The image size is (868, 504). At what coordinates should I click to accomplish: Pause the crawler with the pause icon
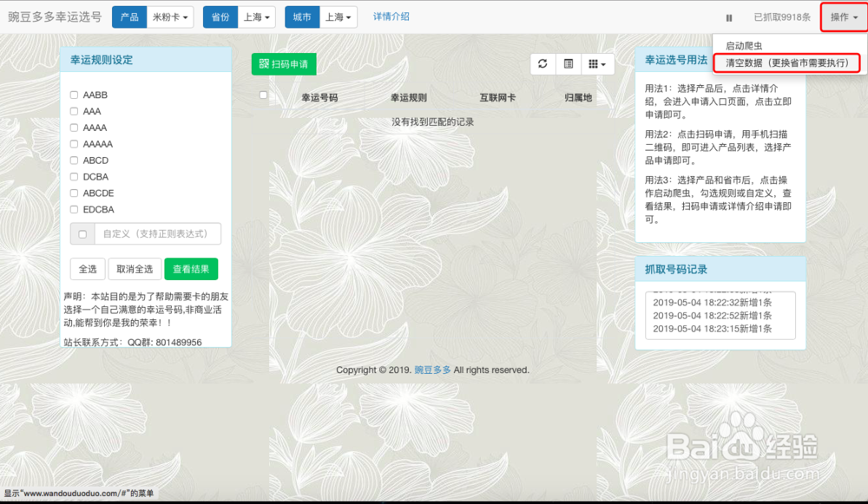click(729, 16)
